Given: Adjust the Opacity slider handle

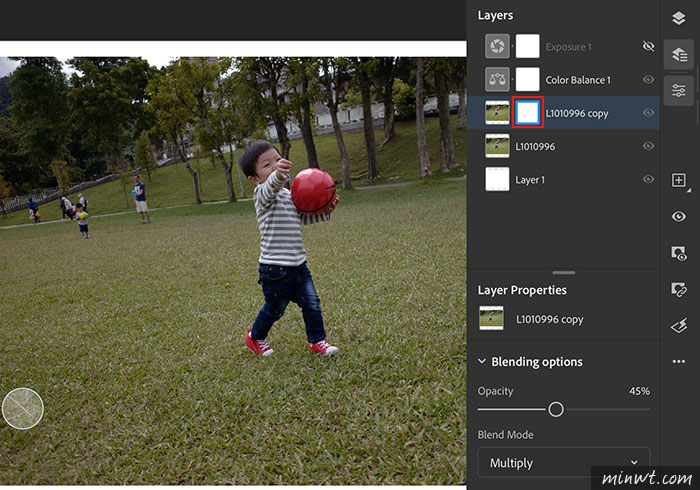Looking at the screenshot, I should (x=556, y=409).
